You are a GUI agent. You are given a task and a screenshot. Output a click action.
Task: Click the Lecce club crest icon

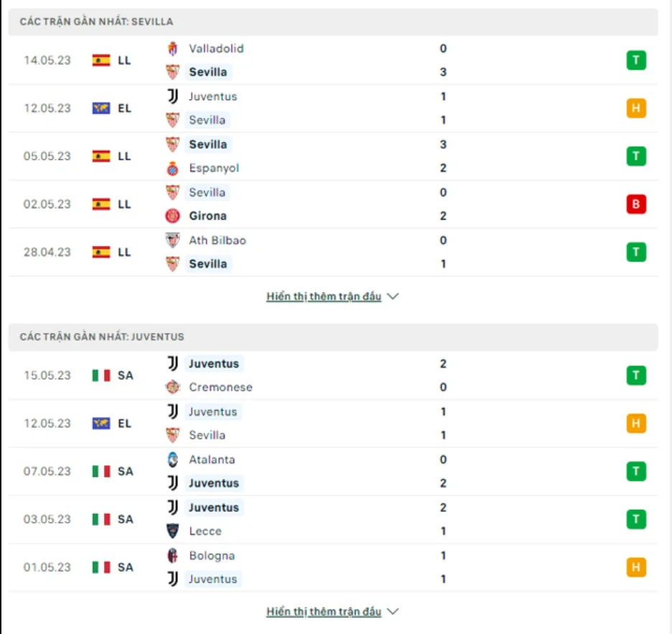(172, 531)
